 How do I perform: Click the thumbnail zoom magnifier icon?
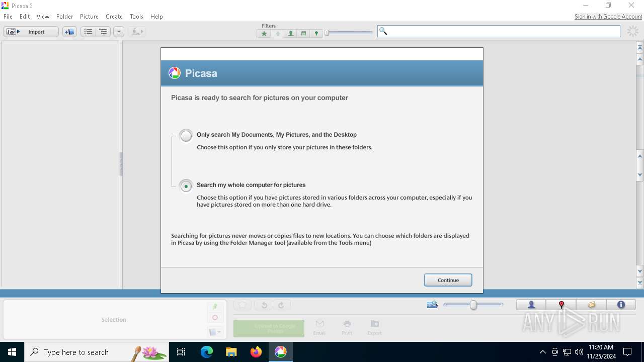point(432,305)
